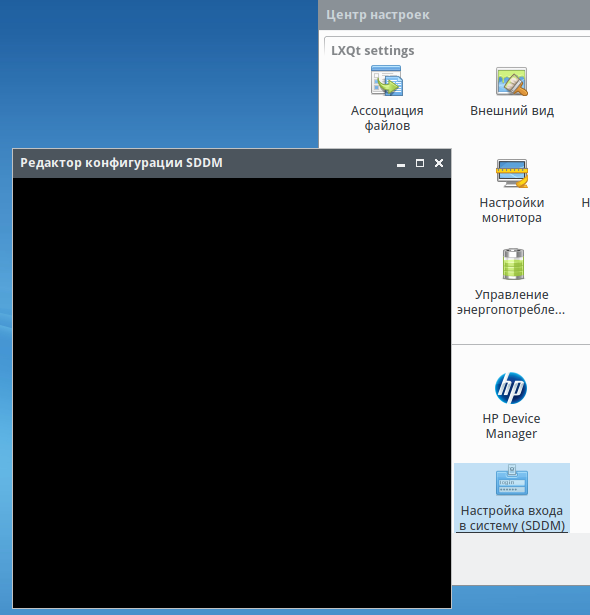590x615 pixels.
Task: Click the Управление энергопотребле... text label
Action: pyautogui.click(x=511, y=302)
